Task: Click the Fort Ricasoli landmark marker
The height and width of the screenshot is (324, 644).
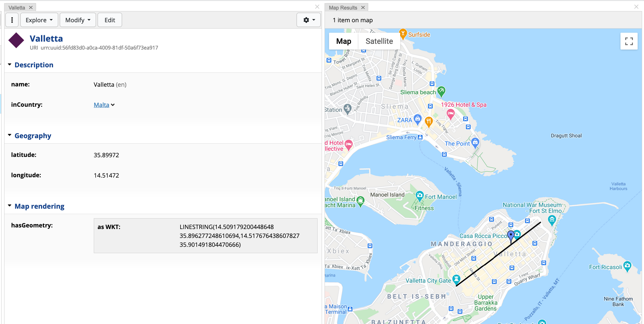Action: tap(627, 266)
